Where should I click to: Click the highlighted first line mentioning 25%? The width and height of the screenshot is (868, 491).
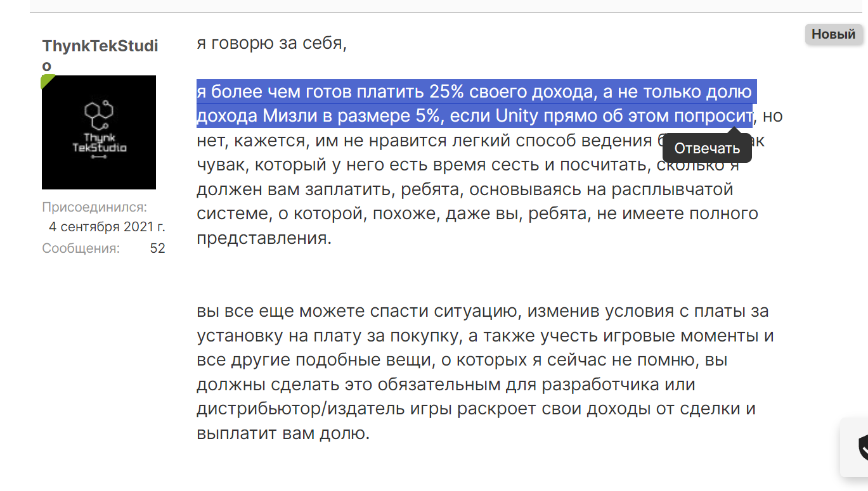point(474,92)
